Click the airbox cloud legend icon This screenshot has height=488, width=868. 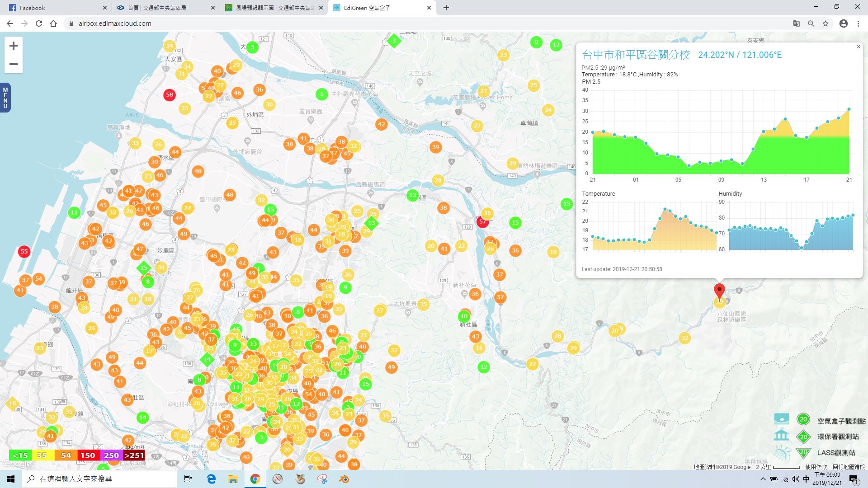(782, 419)
